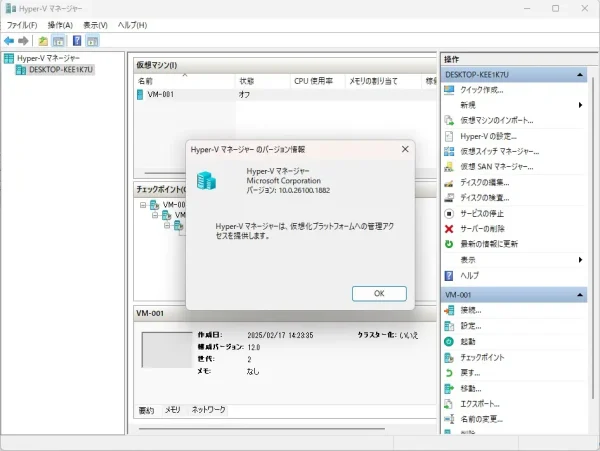Click the 作成日 value 2025/02/17
The width and height of the screenshot is (600, 451).
(x=280, y=335)
